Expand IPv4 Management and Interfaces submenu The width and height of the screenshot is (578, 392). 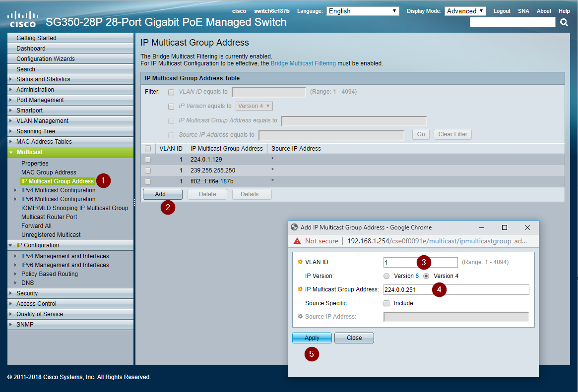15,256
